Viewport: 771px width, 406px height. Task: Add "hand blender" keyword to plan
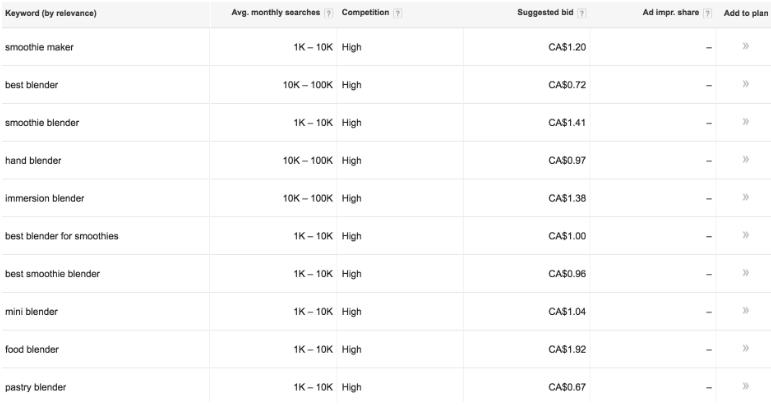pyautogui.click(x=746, y=160)
